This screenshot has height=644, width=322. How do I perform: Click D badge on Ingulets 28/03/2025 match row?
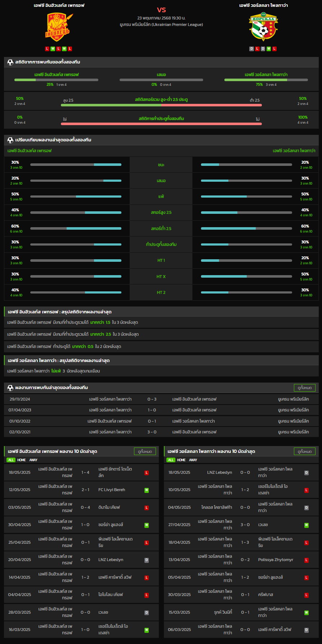pos(147,613)
